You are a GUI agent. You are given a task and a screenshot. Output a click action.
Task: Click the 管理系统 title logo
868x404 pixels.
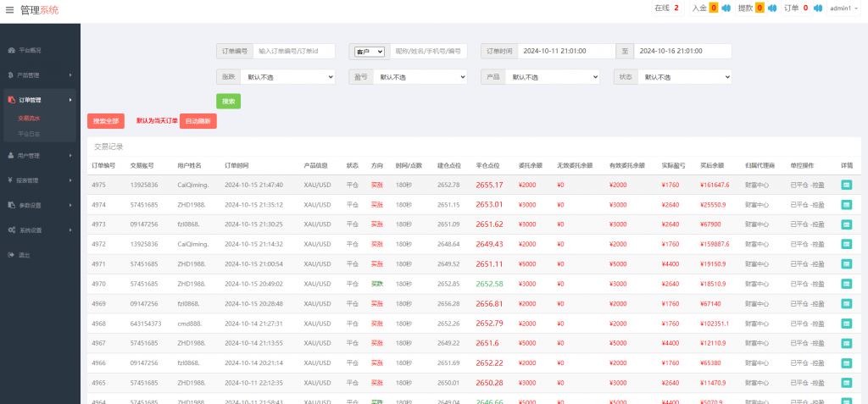point(39,10)
